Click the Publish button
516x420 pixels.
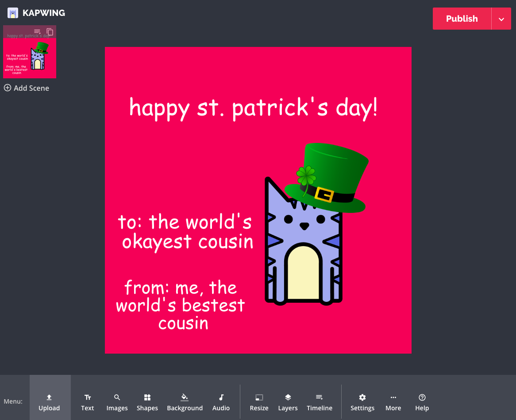tap(462, 19)
